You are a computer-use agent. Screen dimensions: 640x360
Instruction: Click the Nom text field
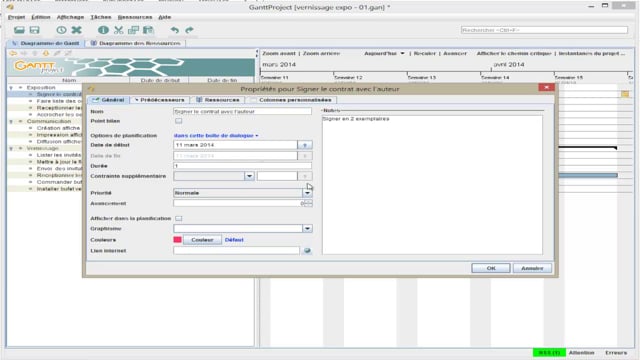(x=242, y=111)
